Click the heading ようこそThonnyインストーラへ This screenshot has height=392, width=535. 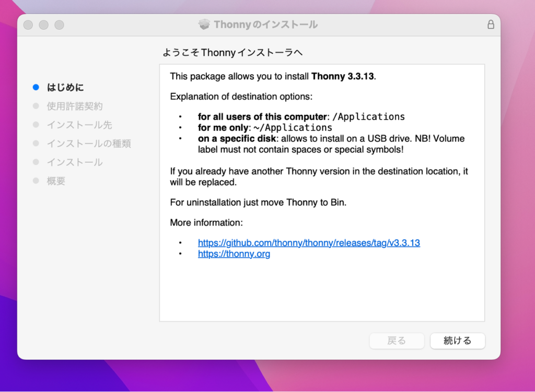tap(232, 53)
